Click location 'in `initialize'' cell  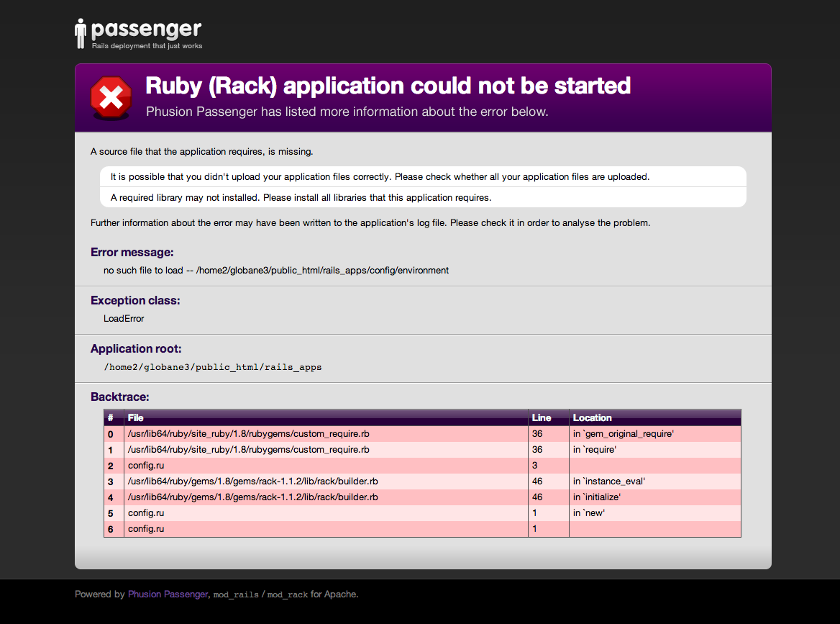pos(596,497)
